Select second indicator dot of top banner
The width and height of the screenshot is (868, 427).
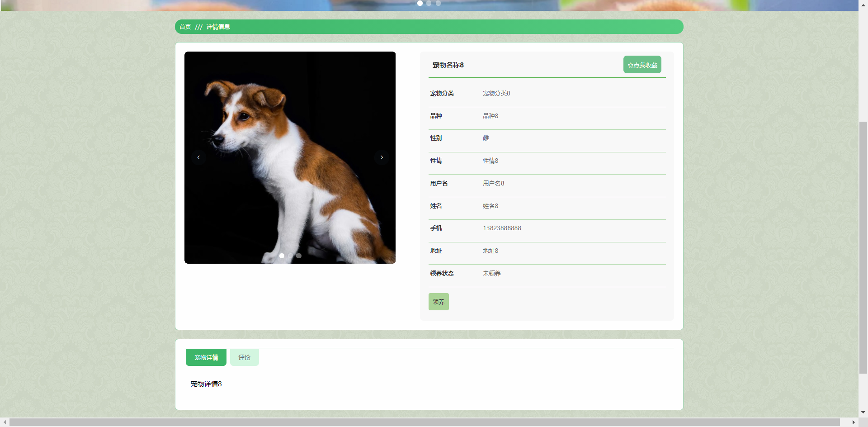click(429, 3)
